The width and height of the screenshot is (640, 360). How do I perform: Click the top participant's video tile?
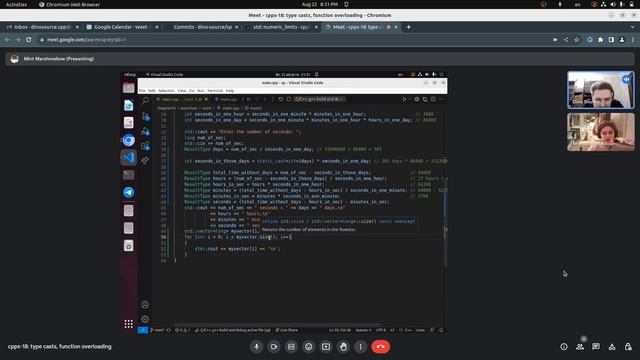(x=601, y=90)
